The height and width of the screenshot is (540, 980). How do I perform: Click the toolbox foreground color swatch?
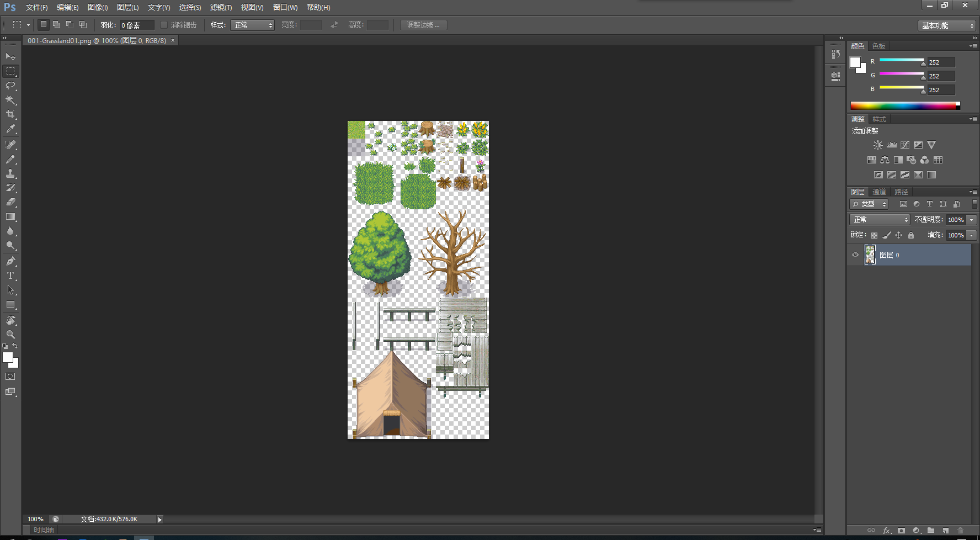[x=8, y=357]
